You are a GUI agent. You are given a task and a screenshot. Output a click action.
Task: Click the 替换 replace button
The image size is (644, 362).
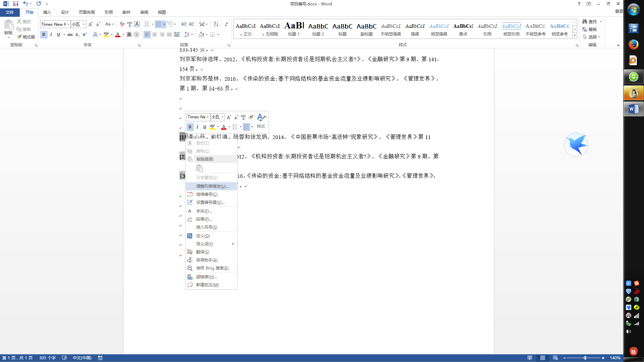point(590,29)
